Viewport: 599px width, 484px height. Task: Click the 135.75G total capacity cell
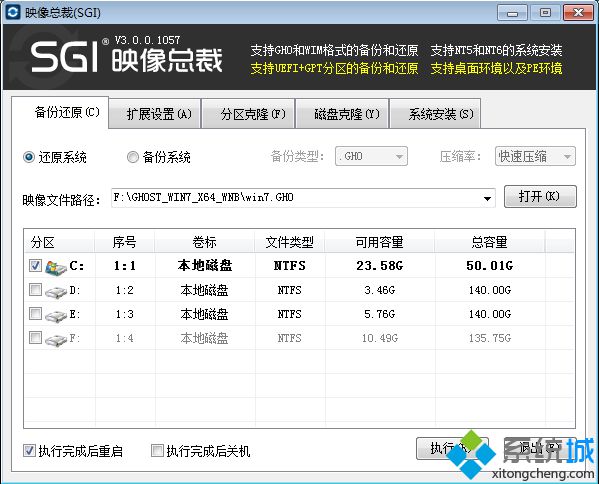pos(490,338)
